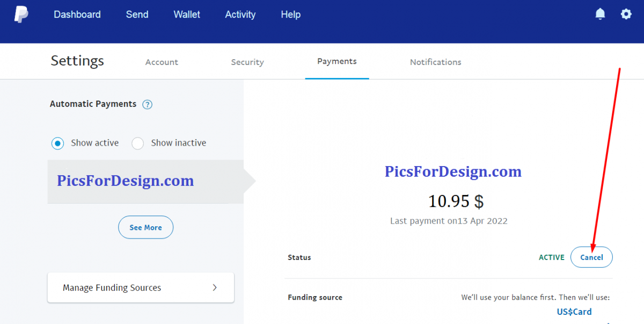The height and width of the screenshot is (324, 644).
Task: Click the Automatic Payments help question icon
Action: [148, 104]
